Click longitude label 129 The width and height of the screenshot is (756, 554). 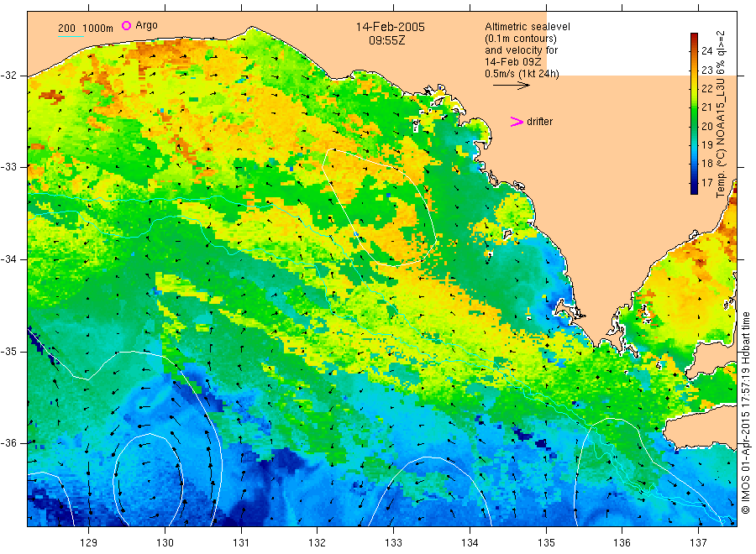89,543
